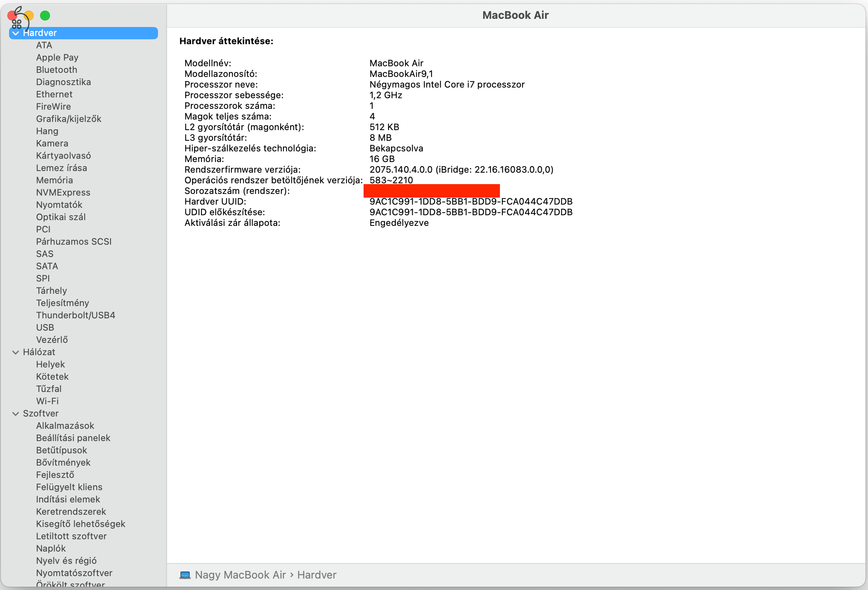Select ATA in the sidebar
The width and height of the screenshot is (868, 590).
(44, 45)
